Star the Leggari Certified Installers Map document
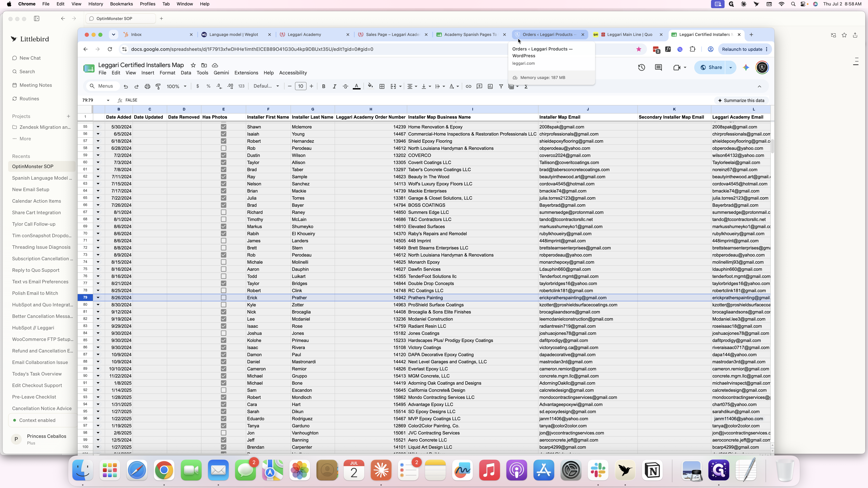This screenshot has width=868, height=488. (193, 65)
